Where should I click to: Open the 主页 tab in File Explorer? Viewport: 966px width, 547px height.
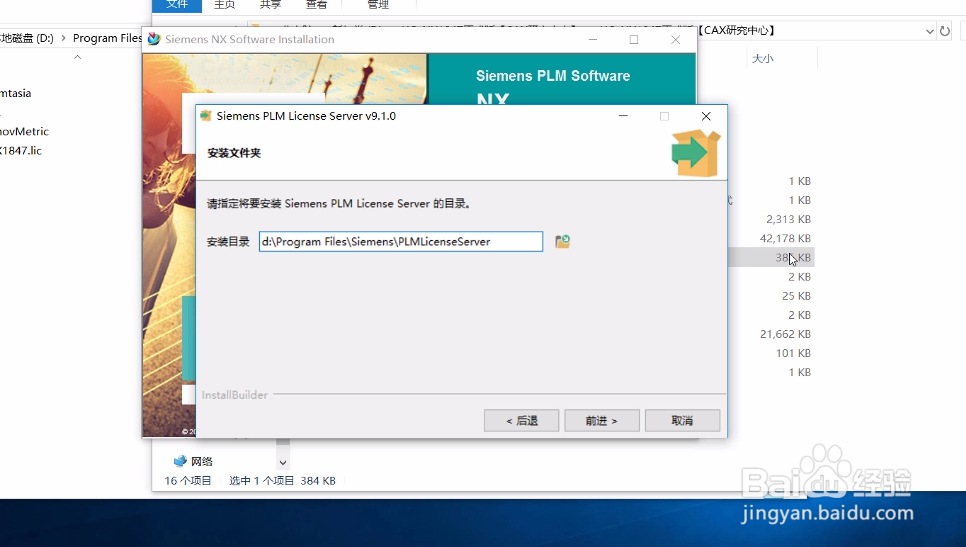[224, 5]
